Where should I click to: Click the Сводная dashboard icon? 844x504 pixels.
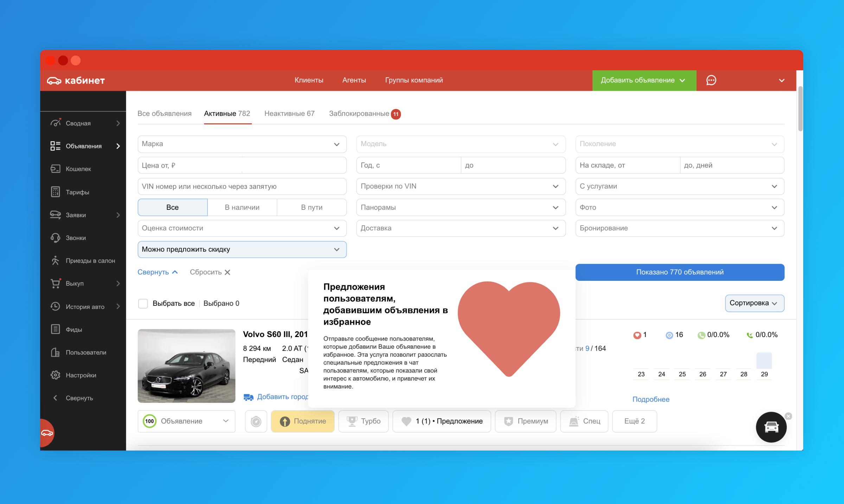55,123
